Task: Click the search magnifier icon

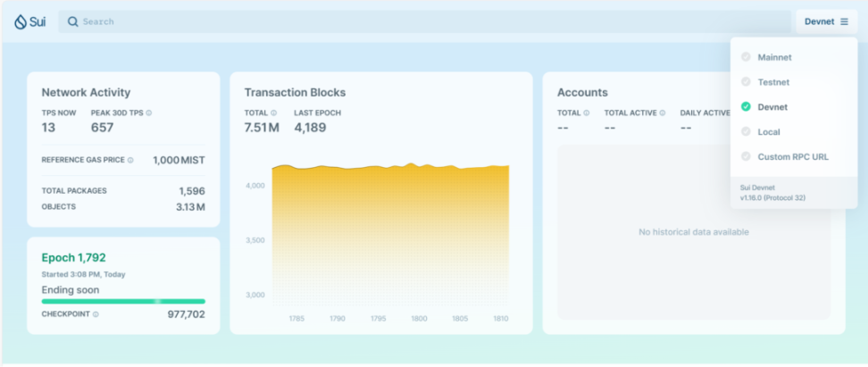Action: 72,21
